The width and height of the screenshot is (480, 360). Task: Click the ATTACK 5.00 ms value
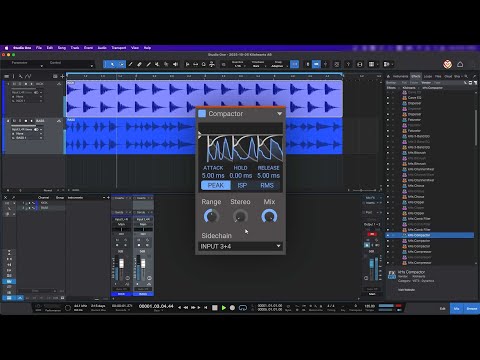coord(213,175)
